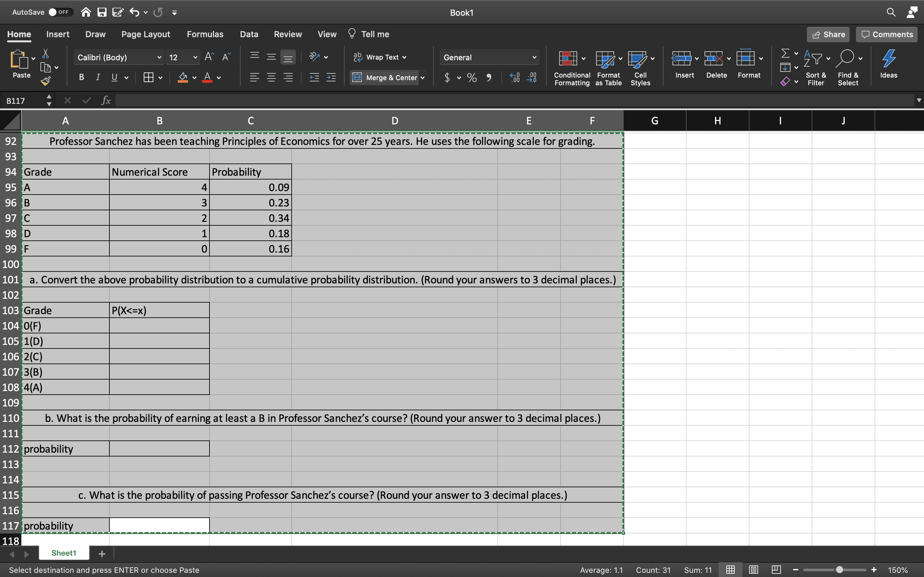Click the zoom slider handle
Viewport: 924px width, 577px height.
click(839, 570)
